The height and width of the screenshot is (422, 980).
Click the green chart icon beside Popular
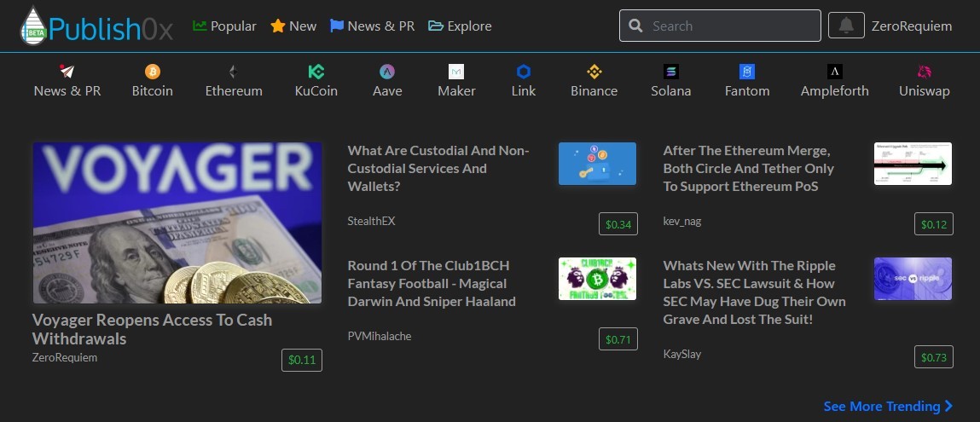coord(200,26)
